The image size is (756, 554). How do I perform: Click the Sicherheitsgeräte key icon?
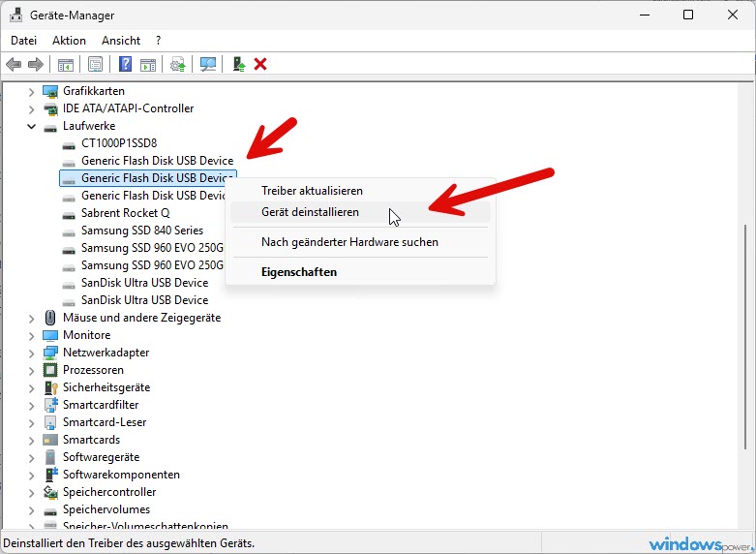50,387
